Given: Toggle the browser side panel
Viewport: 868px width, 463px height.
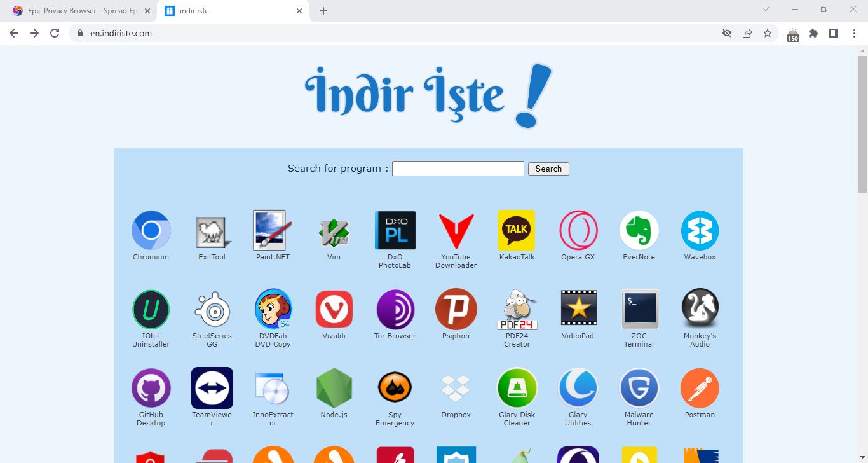Looking at the screenshot, I should coord(834,33).
